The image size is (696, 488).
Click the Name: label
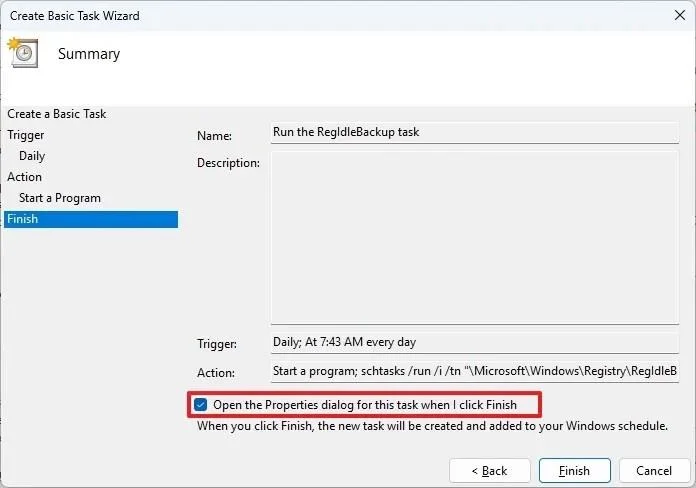[x=214, y=136]
